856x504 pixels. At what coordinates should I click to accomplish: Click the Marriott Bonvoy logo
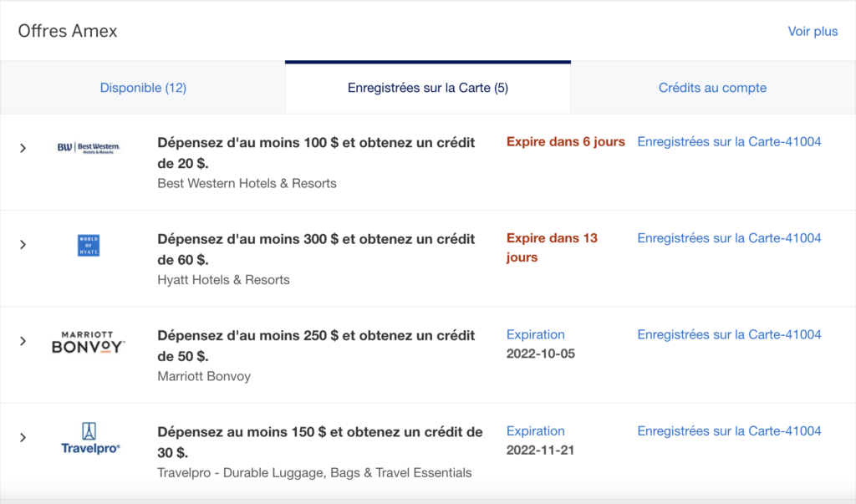tap(88, 342)
